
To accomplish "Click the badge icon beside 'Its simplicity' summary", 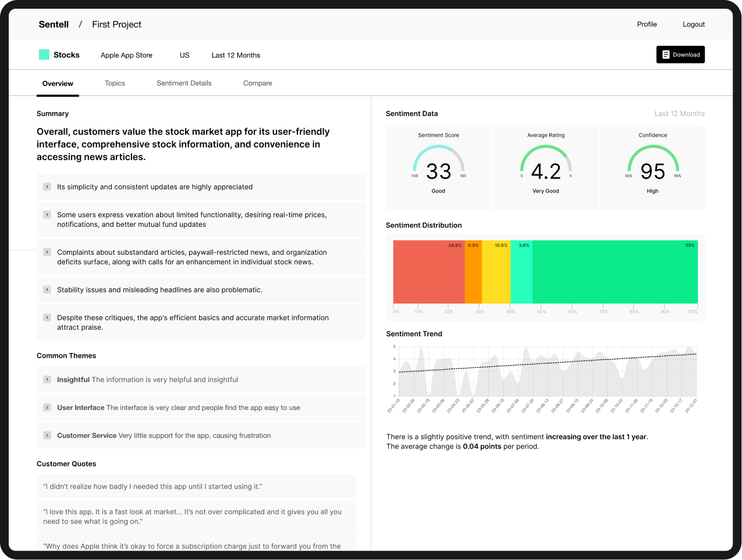I will [47, 187].
